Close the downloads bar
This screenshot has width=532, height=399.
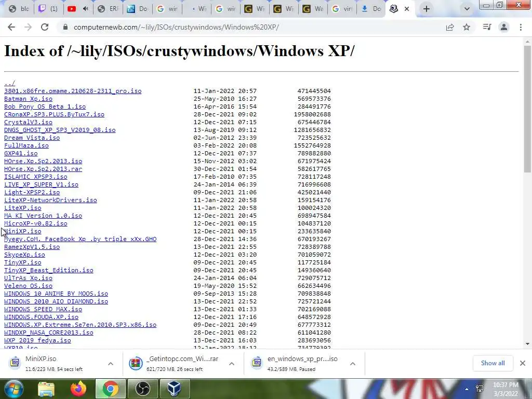[523, 363]
